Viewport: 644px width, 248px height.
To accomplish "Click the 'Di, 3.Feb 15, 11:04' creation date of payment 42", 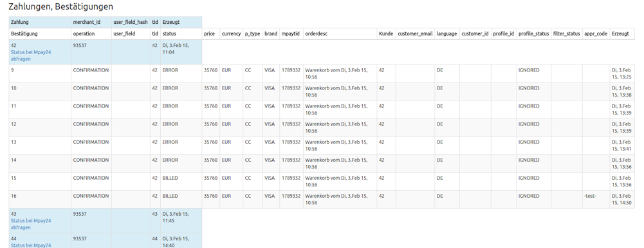I will point(176,49).
